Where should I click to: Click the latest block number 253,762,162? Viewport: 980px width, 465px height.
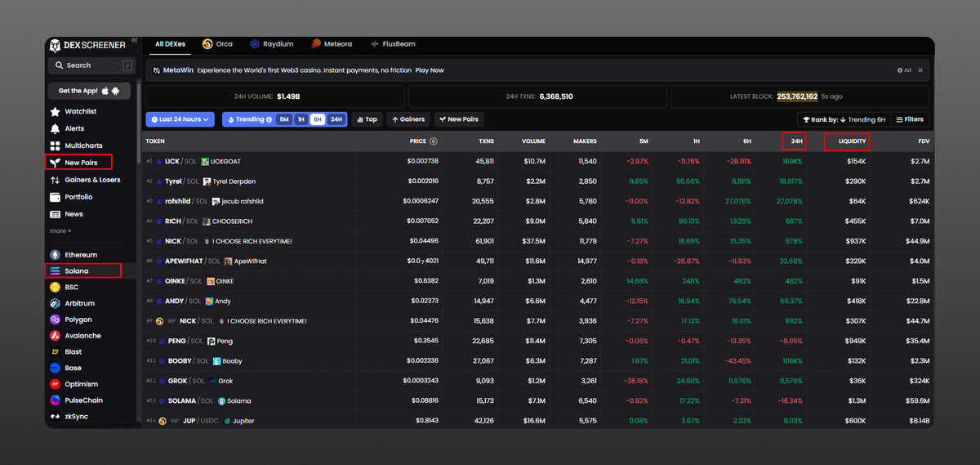click(x=797, y=96)
